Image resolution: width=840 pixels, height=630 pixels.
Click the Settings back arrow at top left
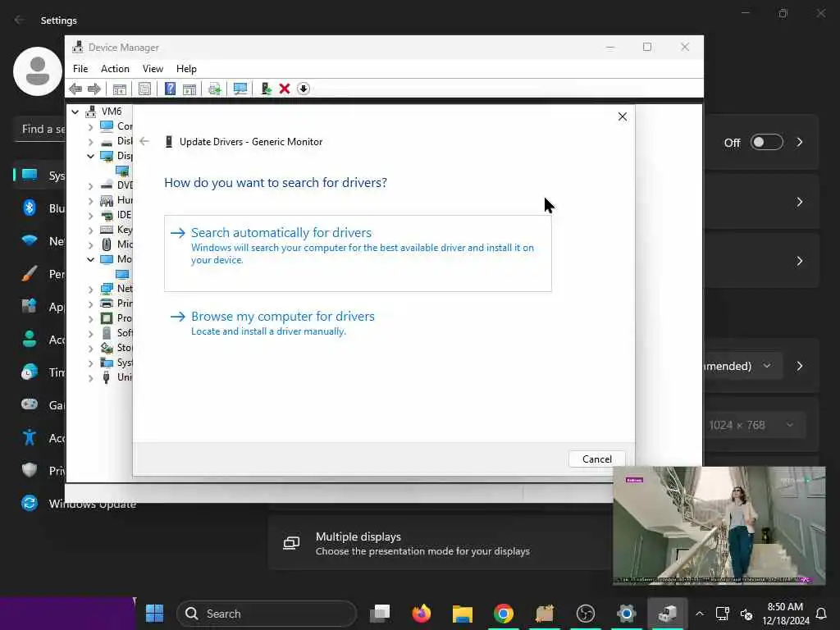click(x=20, y=20)
